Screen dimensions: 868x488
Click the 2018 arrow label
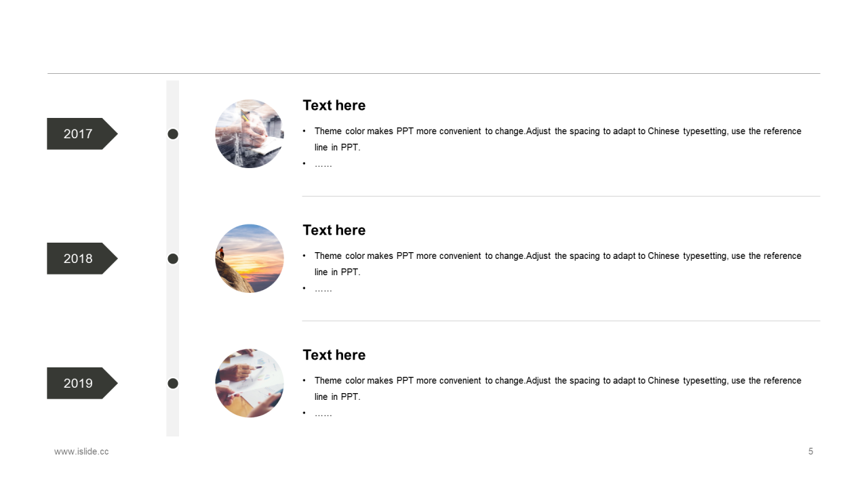click(x=82, y=258)
